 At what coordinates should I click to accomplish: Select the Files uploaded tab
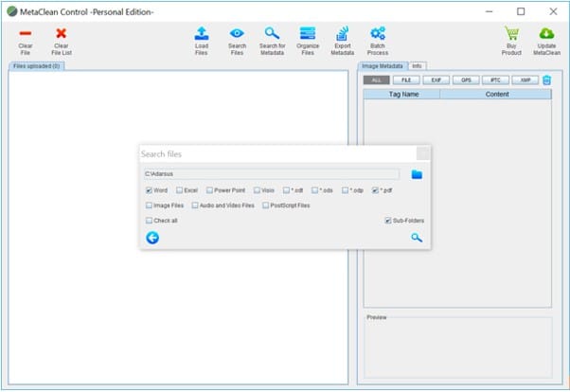click(36, 66)
